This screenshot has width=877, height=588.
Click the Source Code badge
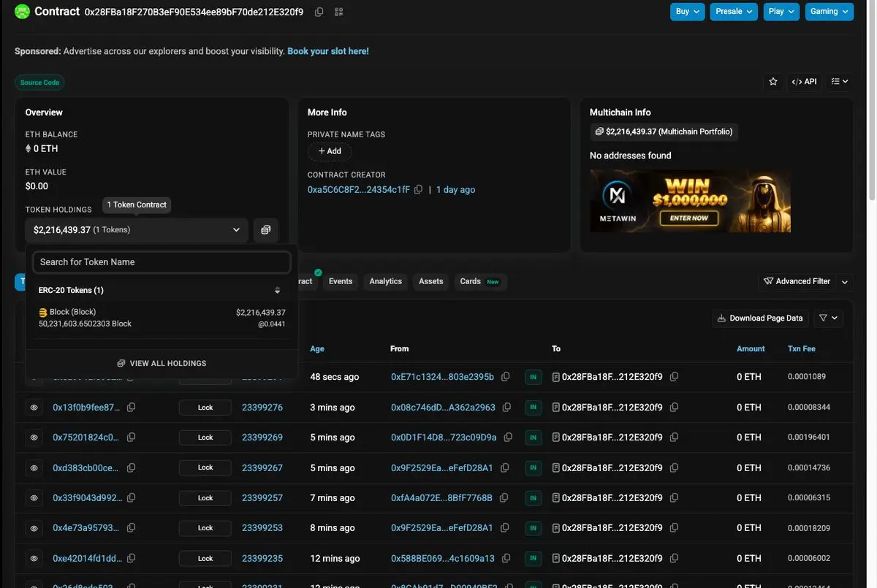(x=39, y=83)
